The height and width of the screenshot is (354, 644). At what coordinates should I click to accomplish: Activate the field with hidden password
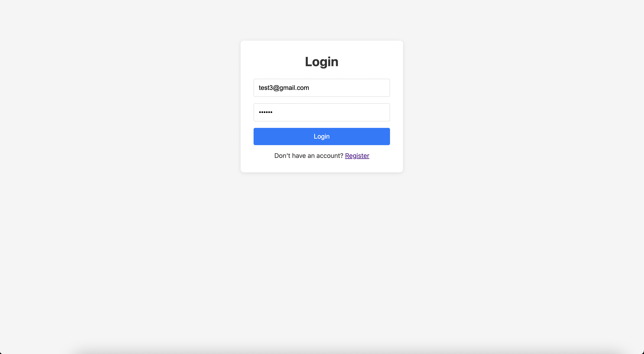coord(322,112)
